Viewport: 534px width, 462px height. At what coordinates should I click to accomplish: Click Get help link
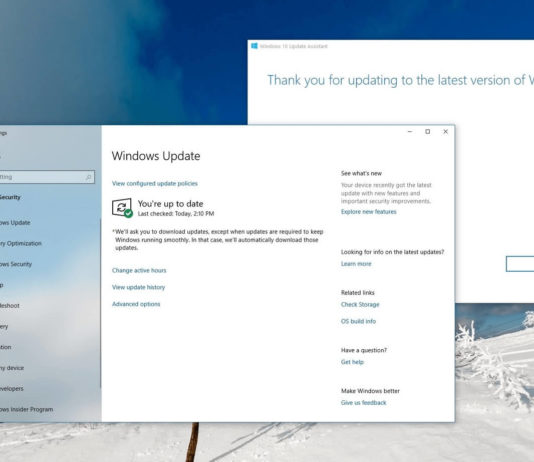tap(352, 362)
